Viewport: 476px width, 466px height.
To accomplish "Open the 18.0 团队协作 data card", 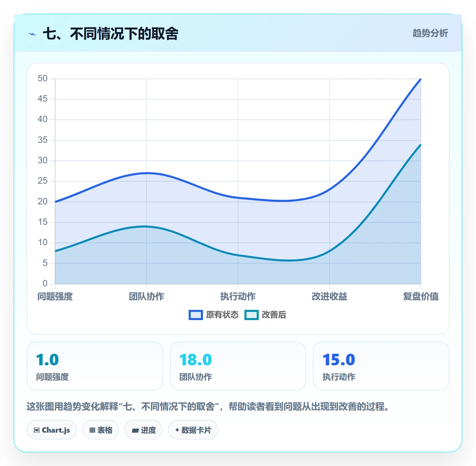I will [x=238, y=366].
